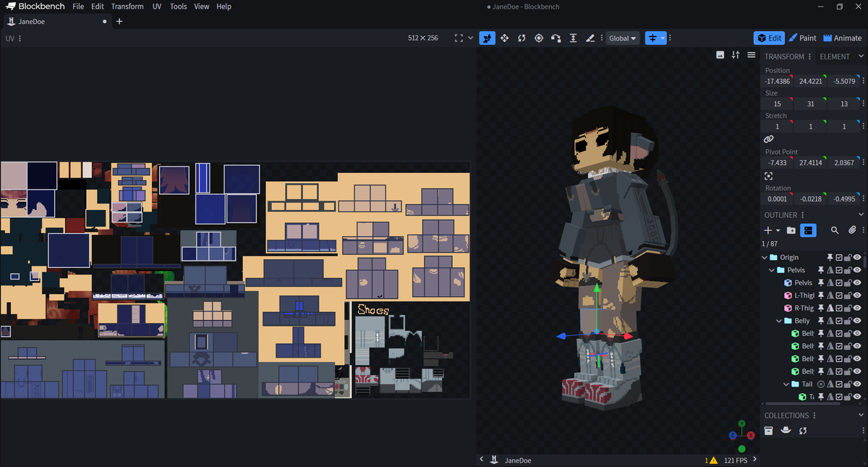
Task: Open the Edit menu
Action: (98, 7)
